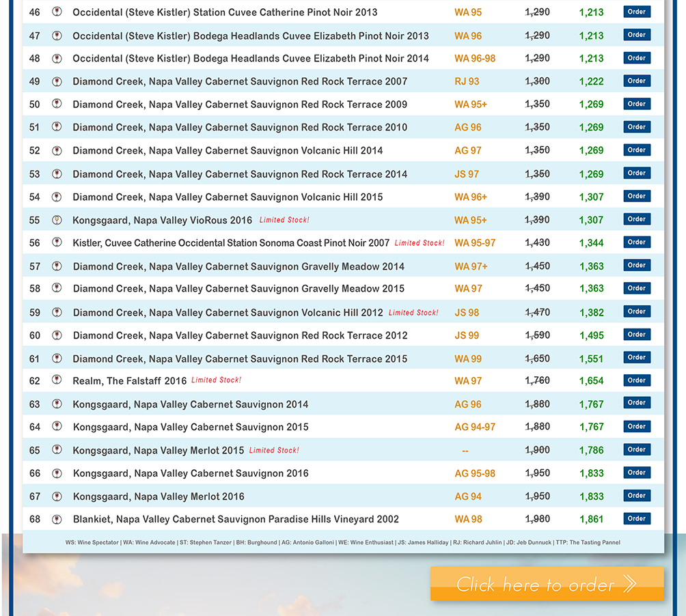Screen dimensions: 686x616
Task: Order Diamond Creek Volcanic Hill 2014
Action: 637,150
